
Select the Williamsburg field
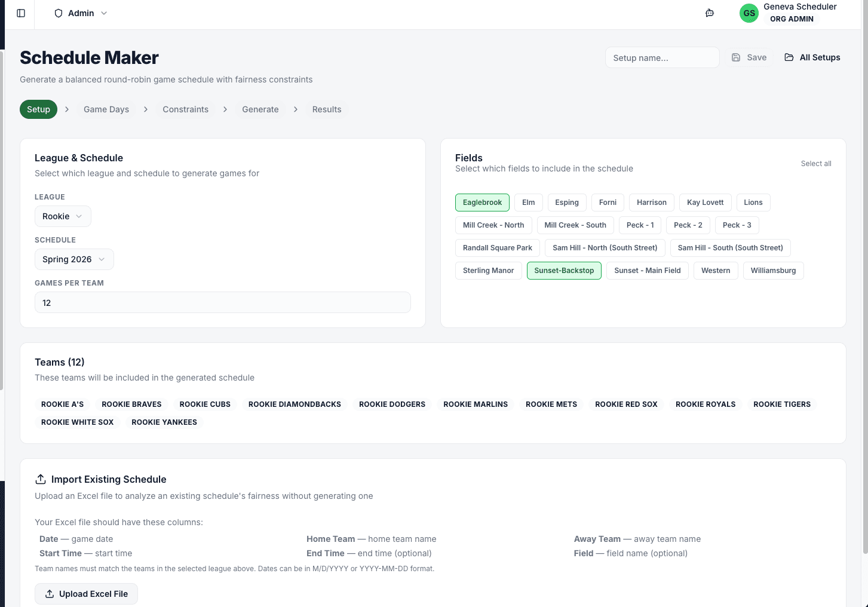pos(774,271)
